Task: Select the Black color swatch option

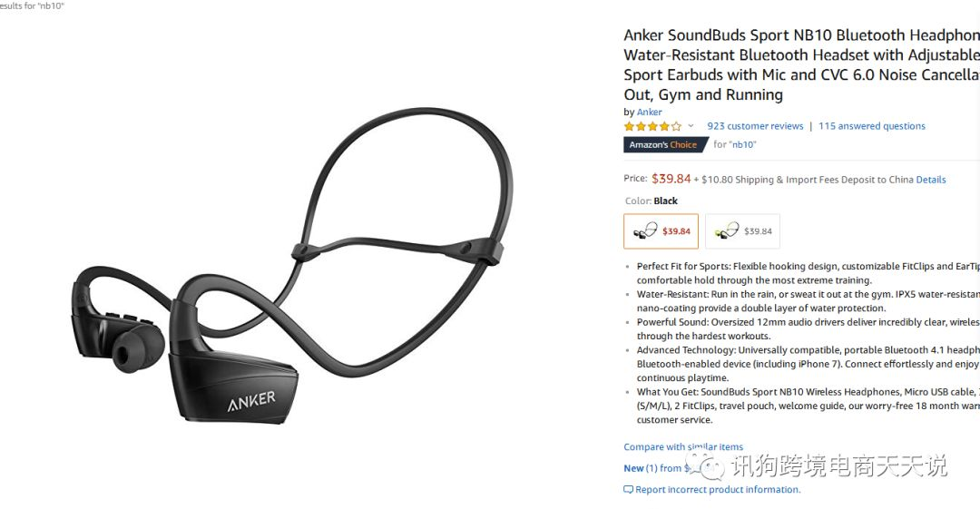Action: pyautogui.click(x=661, y=231)
